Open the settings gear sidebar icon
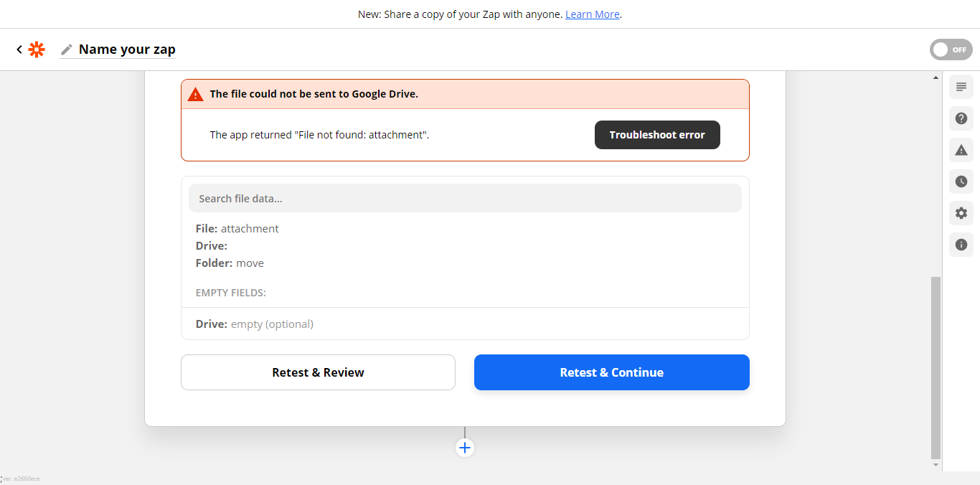 (x=961, y=213)
